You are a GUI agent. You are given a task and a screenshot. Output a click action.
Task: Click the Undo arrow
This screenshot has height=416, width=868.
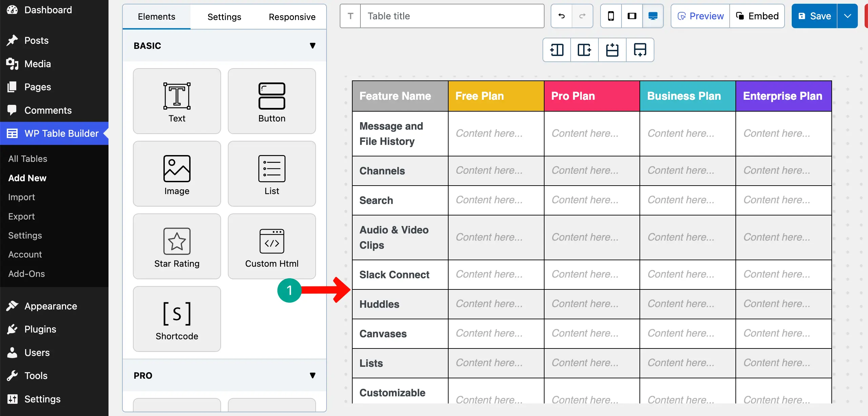pyautogui.click(x=561, y=16)
